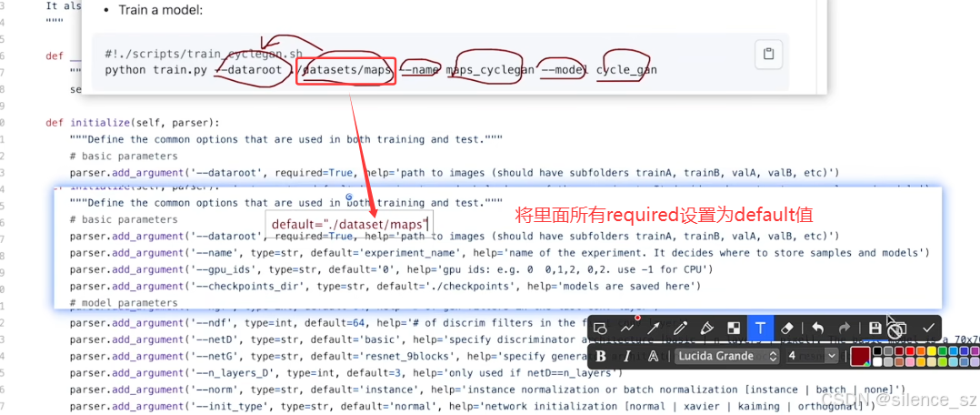
Task: Pick the green color swatch
Action: tap(943, 351)
